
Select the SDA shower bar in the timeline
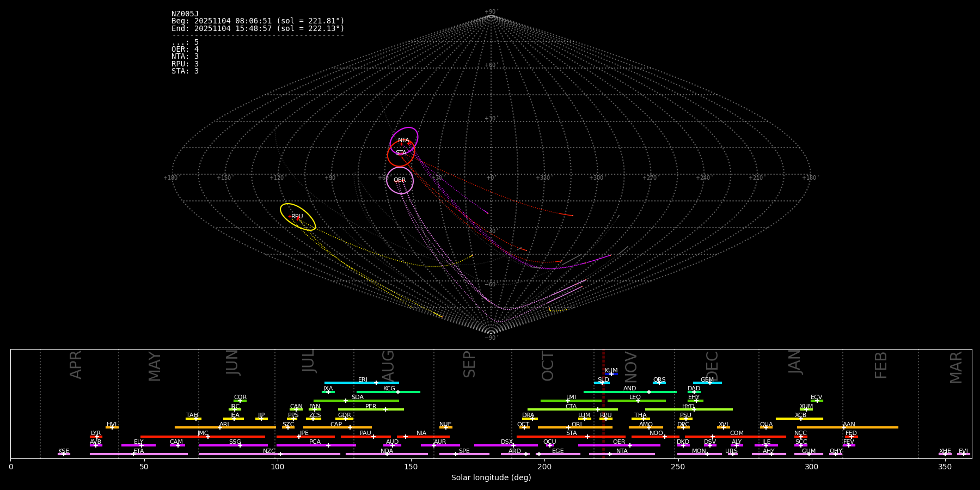[x=356, y=401]
